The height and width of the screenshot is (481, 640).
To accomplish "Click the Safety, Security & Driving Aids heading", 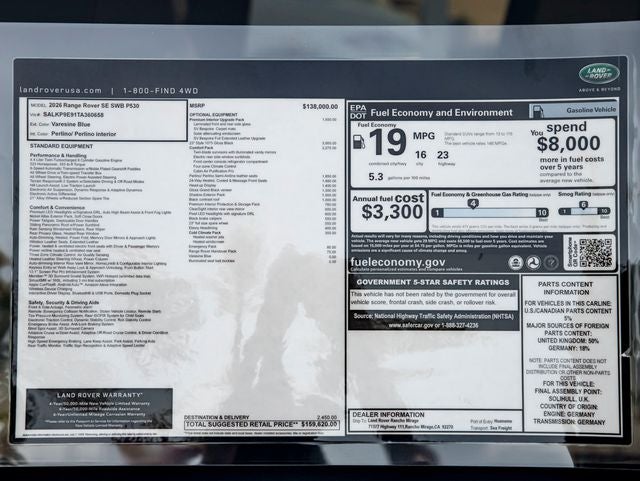I will coord(64,303).
